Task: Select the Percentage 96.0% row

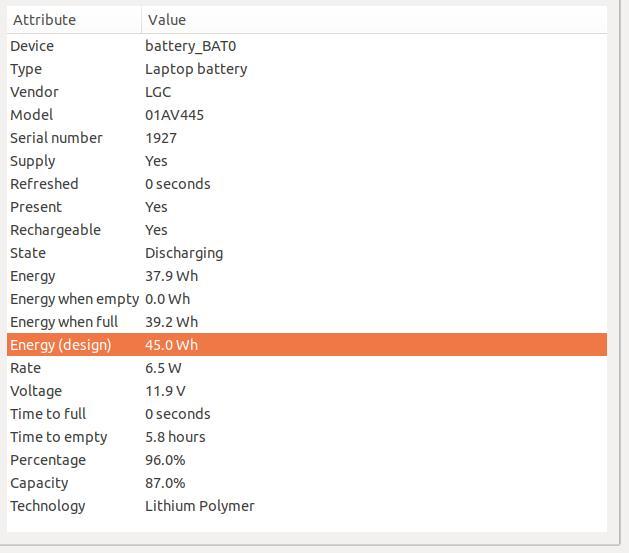Action: [x=307, y=460]
